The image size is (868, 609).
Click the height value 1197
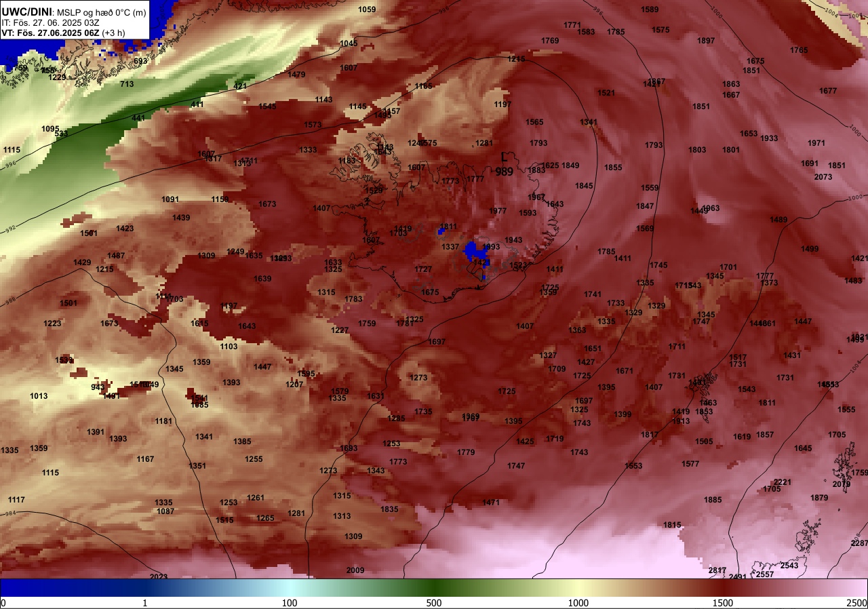(502, 104)
